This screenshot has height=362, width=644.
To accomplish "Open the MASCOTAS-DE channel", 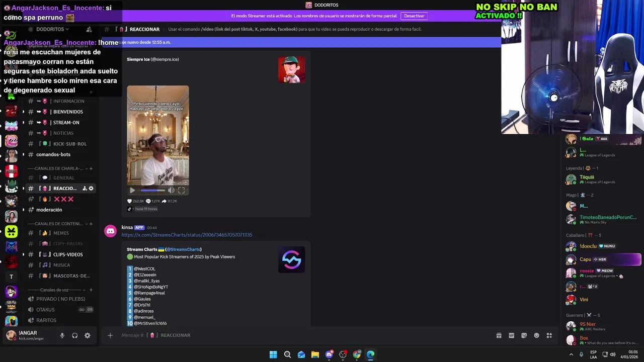I will pos(60,276).
